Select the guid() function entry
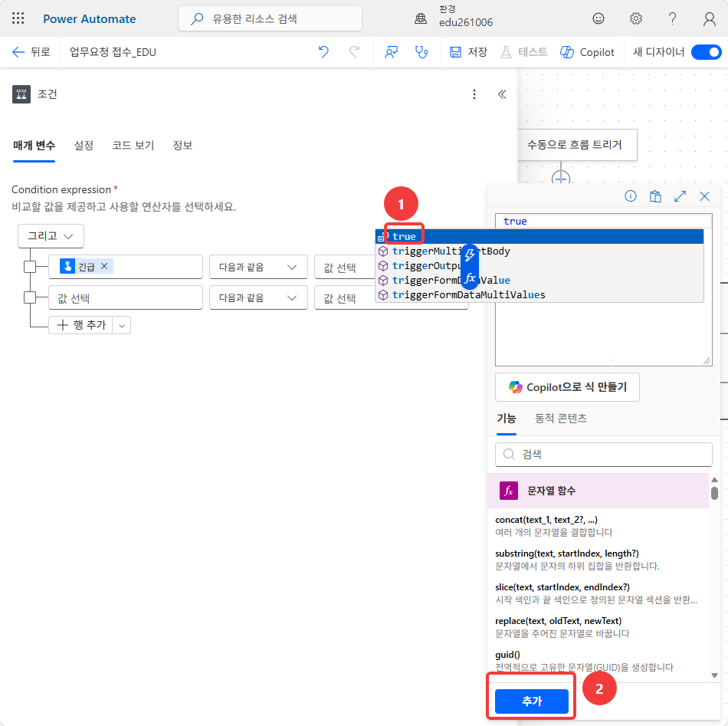 click(x=598, y=661)
